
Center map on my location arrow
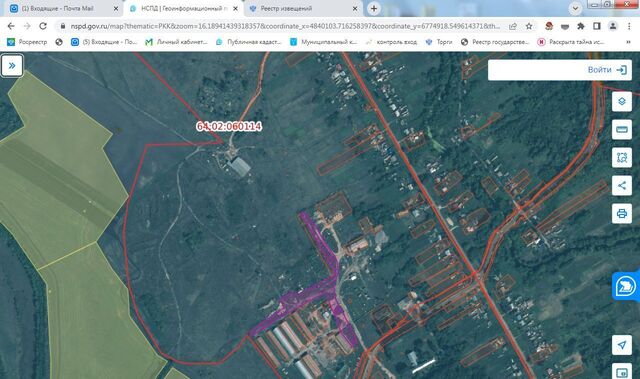622,345
